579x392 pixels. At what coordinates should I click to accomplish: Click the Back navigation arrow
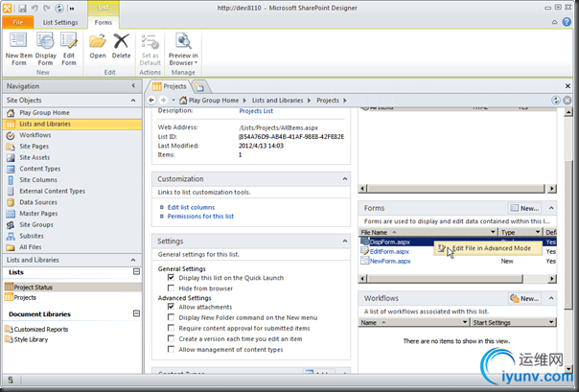[151, 100]
